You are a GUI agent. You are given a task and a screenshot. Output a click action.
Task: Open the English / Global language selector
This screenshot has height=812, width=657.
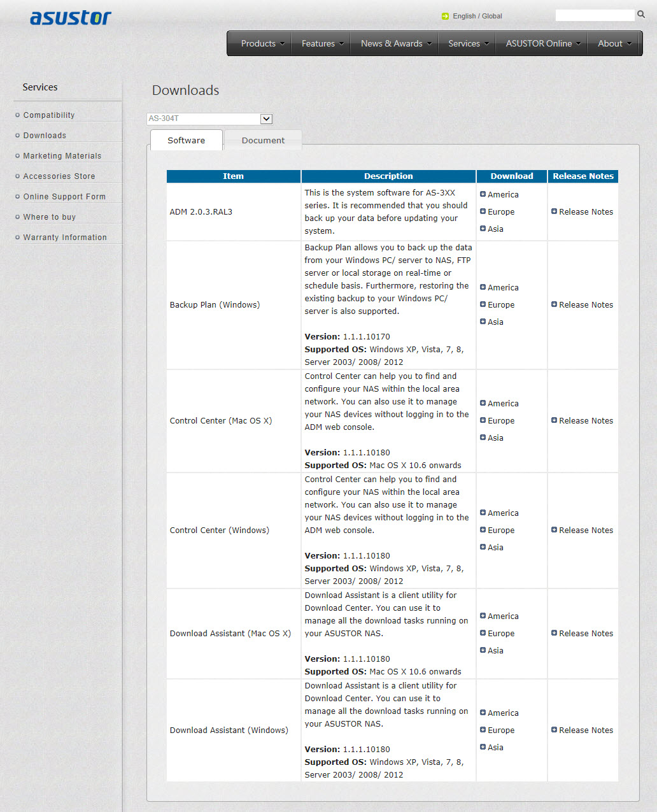tap(477, 16)
